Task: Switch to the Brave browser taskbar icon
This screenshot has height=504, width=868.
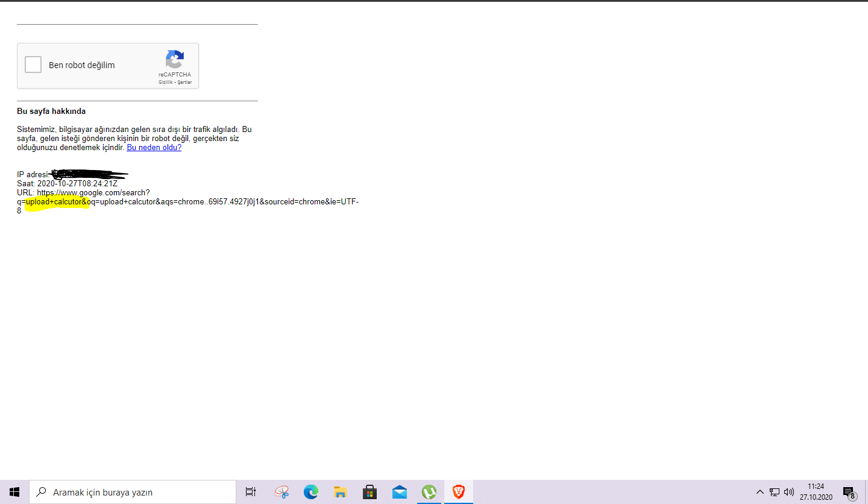Action: coord(459,492)
